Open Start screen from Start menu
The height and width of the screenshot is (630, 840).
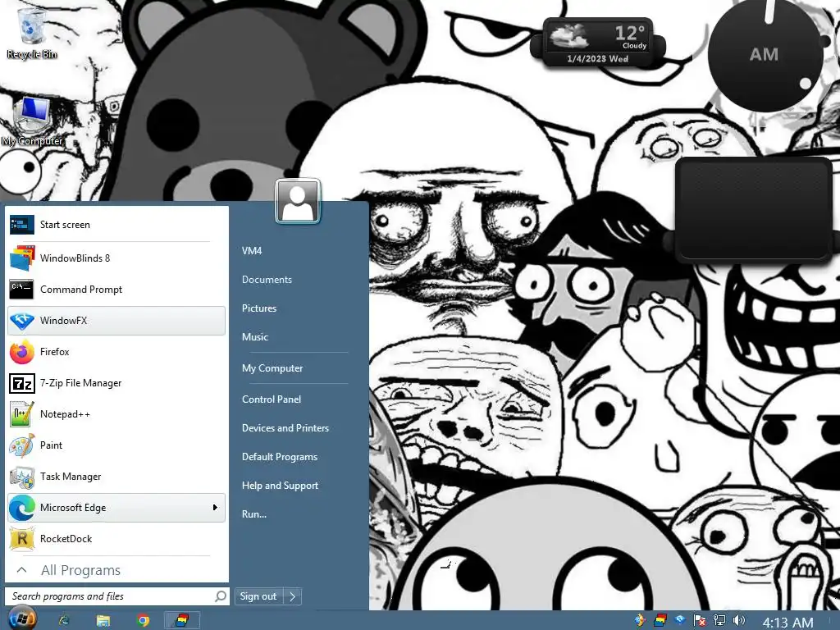[116, 225]
